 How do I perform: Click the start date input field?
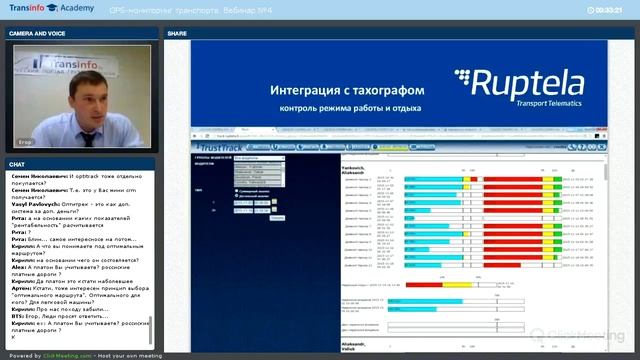[x=243, y=202]
